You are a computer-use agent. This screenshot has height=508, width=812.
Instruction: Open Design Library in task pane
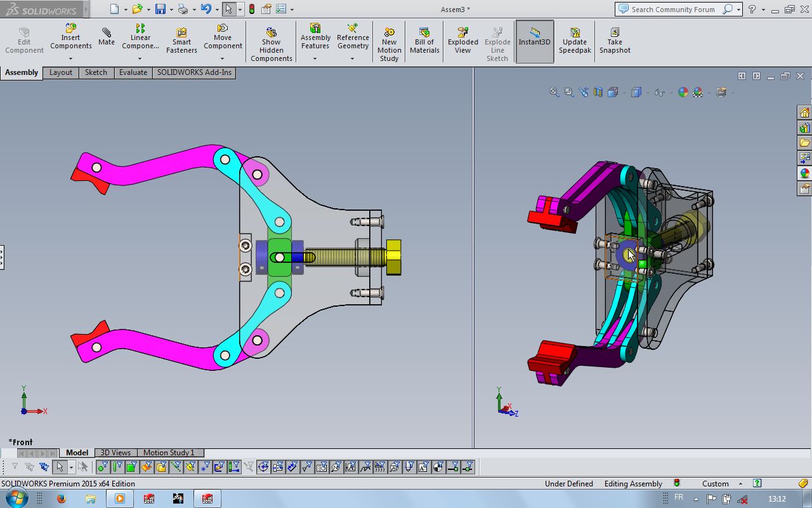pos(804,128)
